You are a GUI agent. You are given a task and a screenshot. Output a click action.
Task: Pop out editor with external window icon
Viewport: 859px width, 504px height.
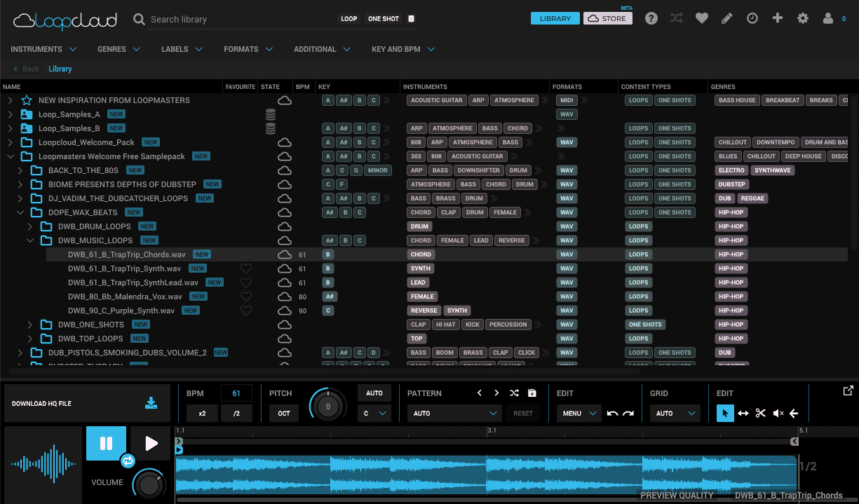(x=848, y=390)
